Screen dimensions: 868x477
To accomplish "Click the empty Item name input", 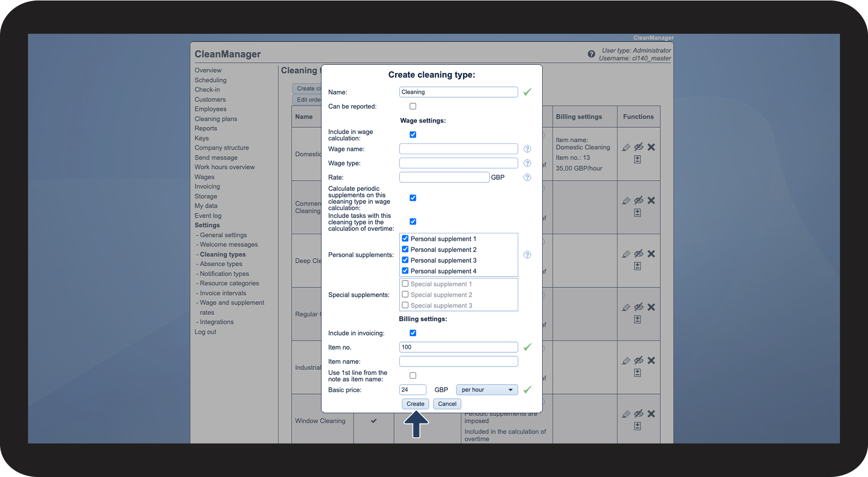I will 458,361.
